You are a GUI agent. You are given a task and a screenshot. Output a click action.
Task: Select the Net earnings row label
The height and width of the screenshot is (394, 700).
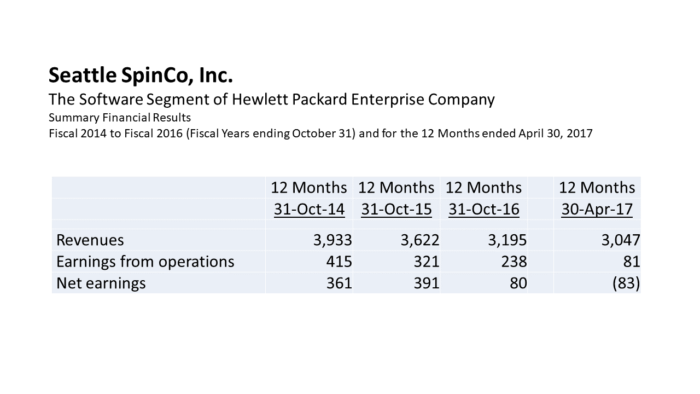[101, 283]
